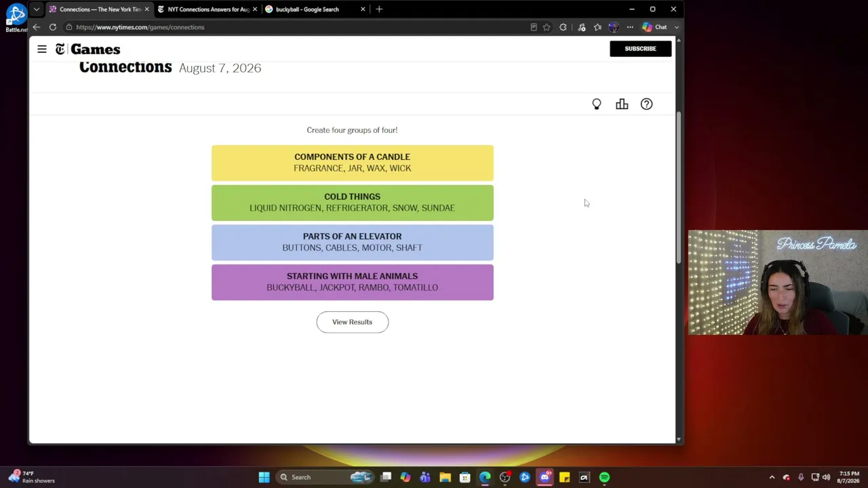
Task: Open the help question mark icon
Action: point(646,104)
